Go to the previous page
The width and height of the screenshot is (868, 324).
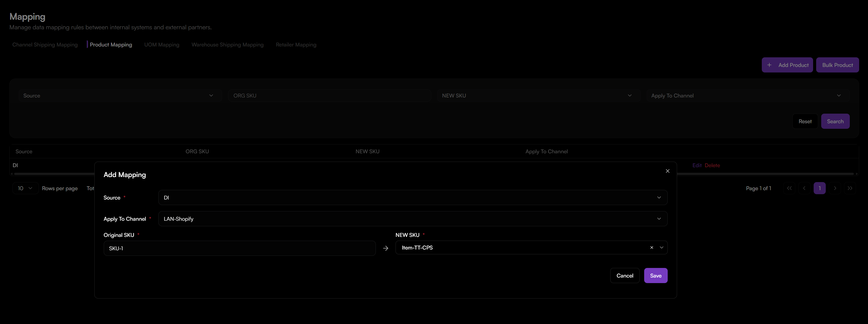click(x=804, y=188)
